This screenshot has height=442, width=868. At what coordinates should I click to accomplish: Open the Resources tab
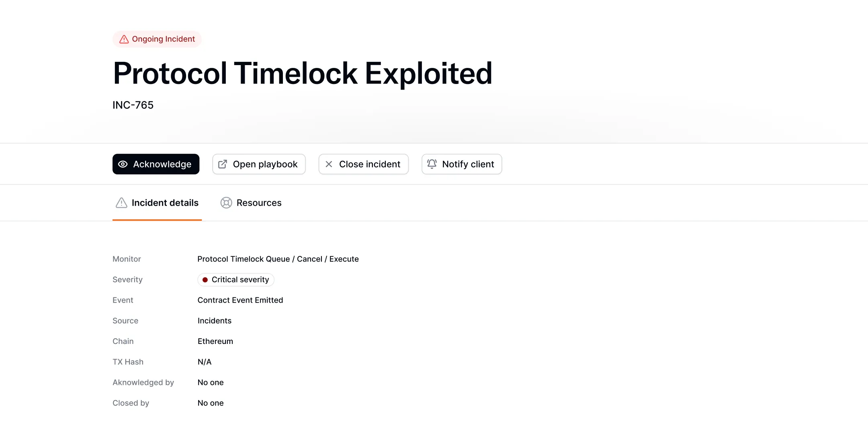point(251,203)
